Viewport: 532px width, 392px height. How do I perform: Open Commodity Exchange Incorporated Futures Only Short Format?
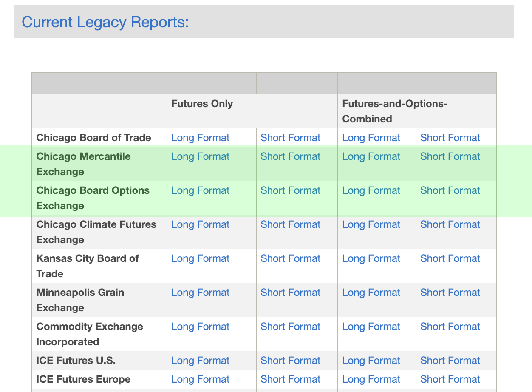[290, 327]
